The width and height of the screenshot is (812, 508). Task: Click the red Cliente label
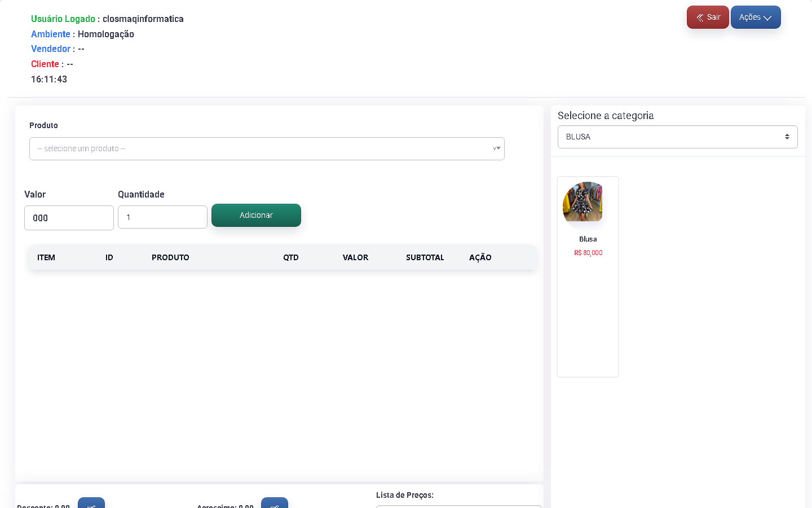pyautogui.click(x=45, y=64)
